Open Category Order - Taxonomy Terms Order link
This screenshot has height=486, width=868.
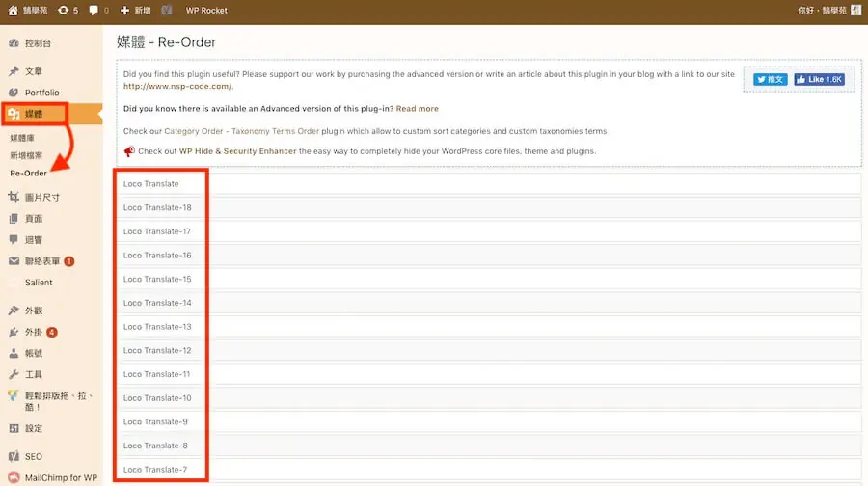[x=242, y=131]
